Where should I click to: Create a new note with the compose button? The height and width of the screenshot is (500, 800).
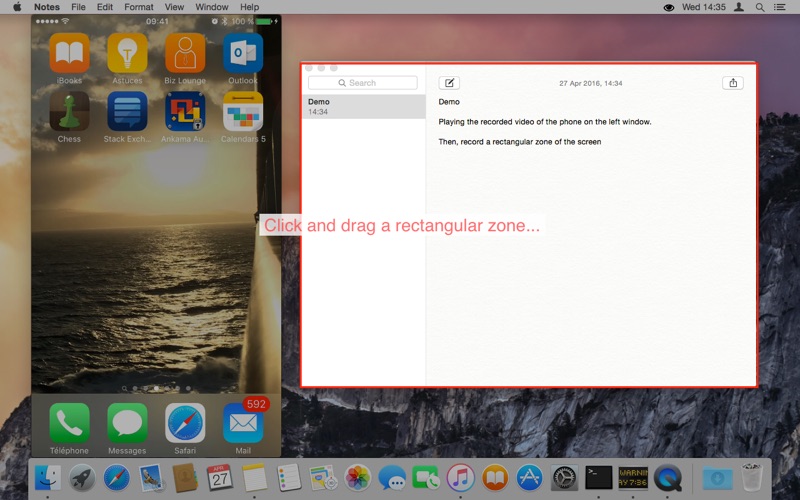(x=449, y=83)
